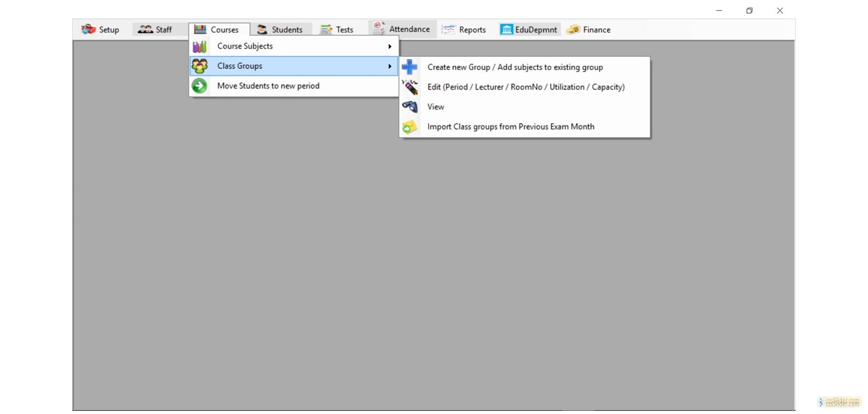Click the Class Groups people icon
Screen dimensions: 868x414
[199, 66]
